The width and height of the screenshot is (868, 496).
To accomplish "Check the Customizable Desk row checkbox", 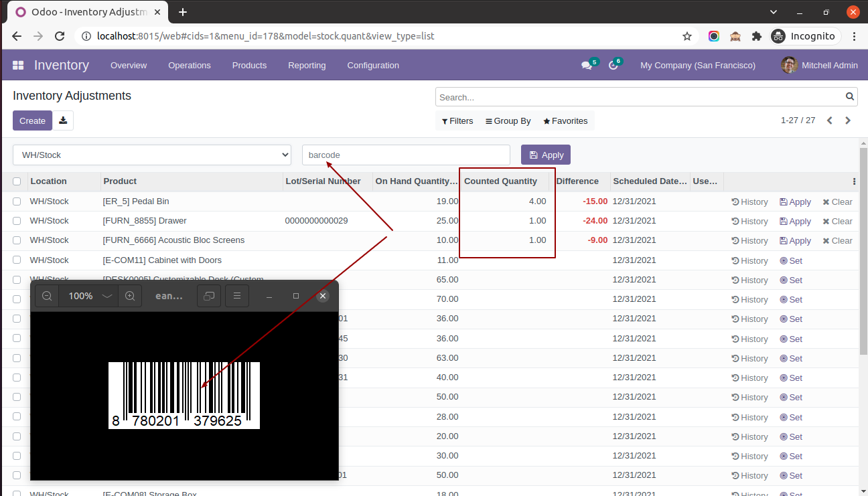I will (x=17, y=278).
